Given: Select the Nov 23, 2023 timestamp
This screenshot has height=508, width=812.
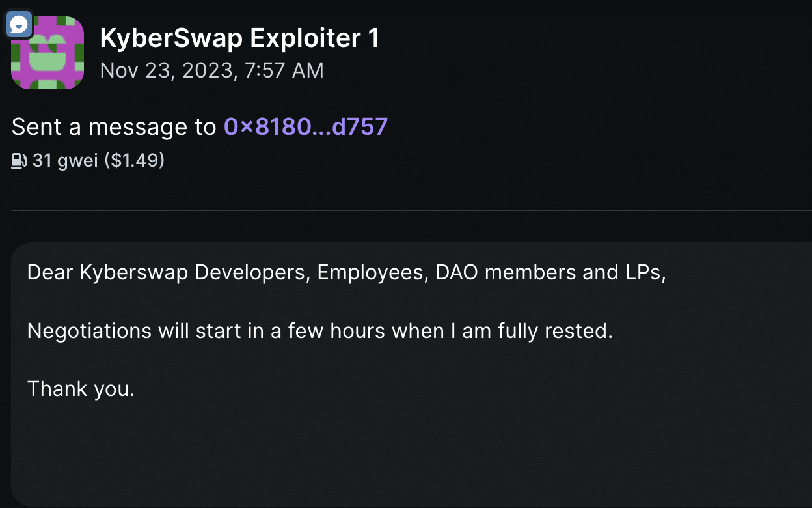Looking at the screenshot, I should (212, 70).
